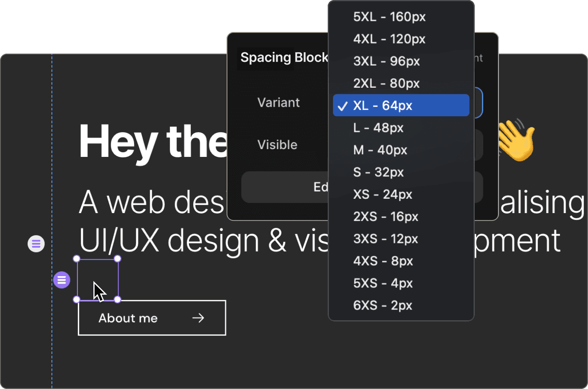Click the gray section handle icon
The width and height of the screenshot is (588, 389).
[x=36, y=244]
